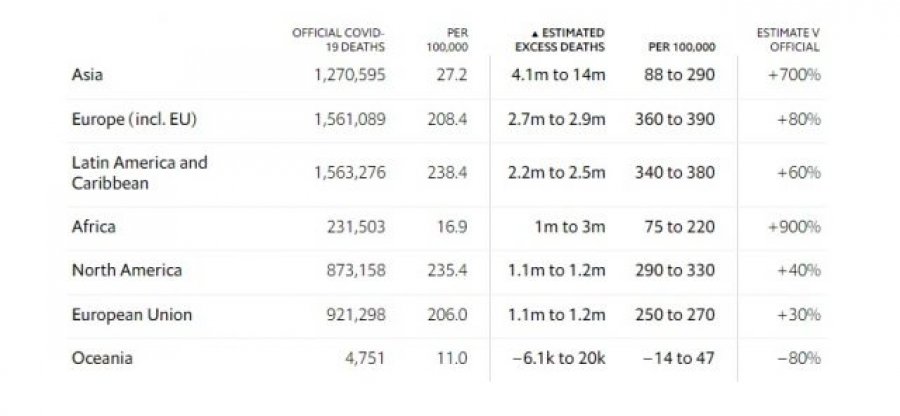
Task: Click the first Per 100,000 column header
Action: [x=447, y=40]
